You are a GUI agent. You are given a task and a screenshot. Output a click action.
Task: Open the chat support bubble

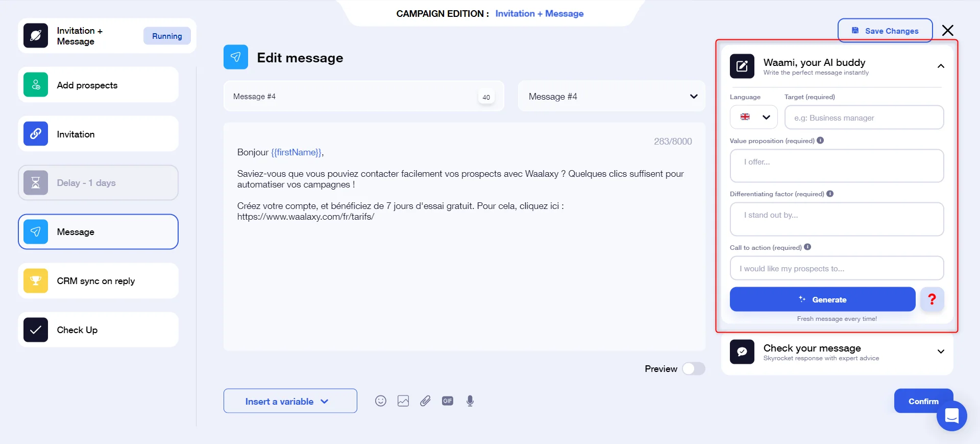pos(952,416)
